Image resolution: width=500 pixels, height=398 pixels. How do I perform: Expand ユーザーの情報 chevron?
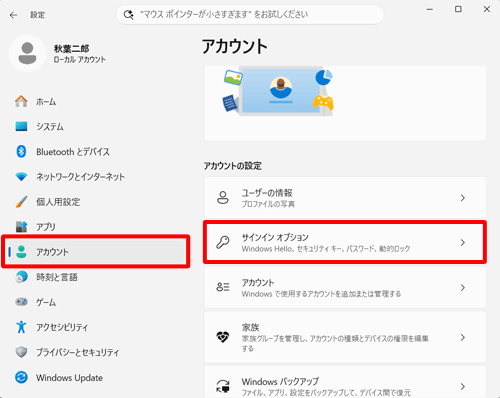coord(463,198)
